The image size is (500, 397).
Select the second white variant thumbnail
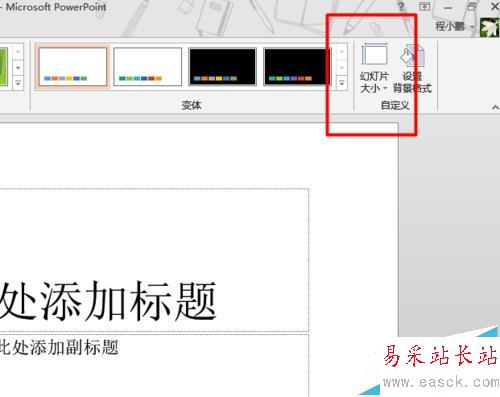coord(148,67)
